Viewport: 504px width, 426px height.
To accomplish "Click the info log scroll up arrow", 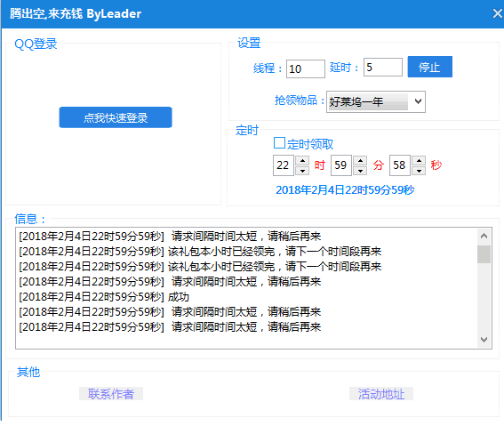I will (484, 237).
